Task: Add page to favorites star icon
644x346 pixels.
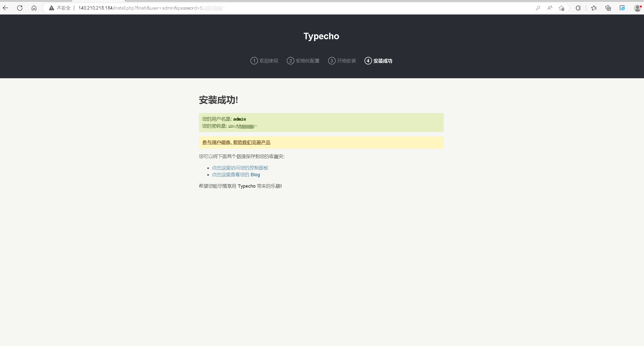Action: point(561,8)
